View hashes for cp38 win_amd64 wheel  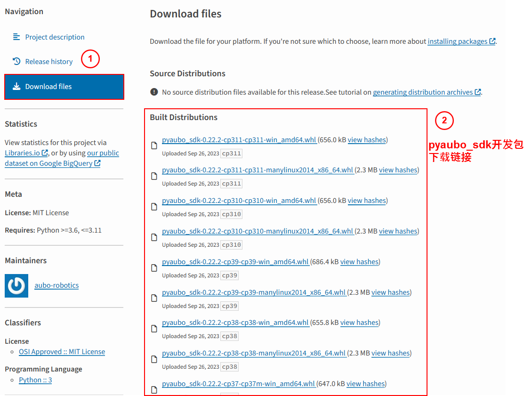(359, 323)
